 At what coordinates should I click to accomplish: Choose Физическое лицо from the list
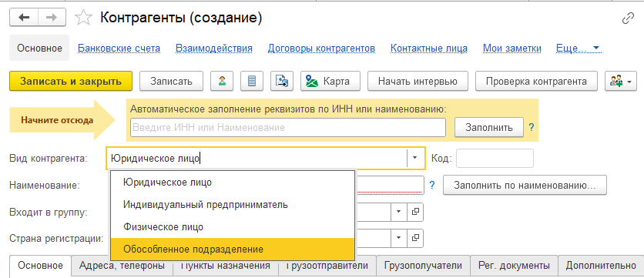[x=233, y=226]
